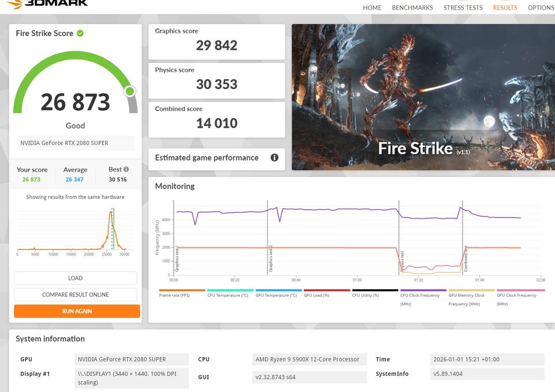Toggle the GPU Temperature legend swatch

pyautogui.click(x=279, y=290)
